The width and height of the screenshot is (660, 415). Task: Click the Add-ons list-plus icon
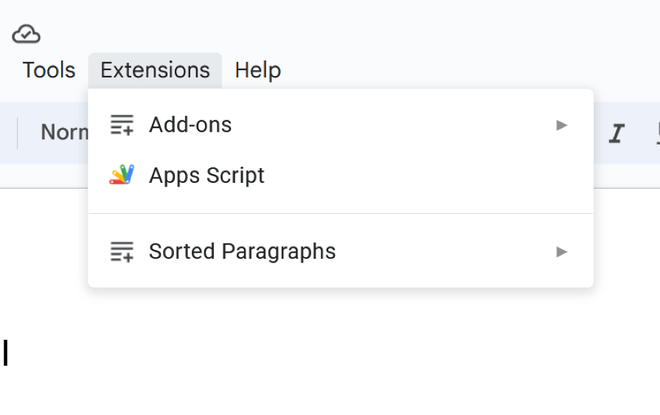[122, 125]
